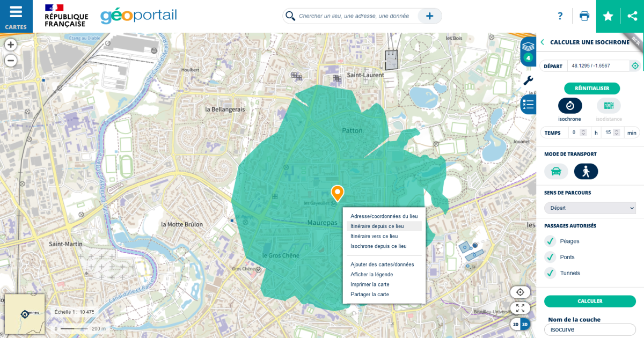
Task: Uncheck the Péages checkbox
Action: (550, 241)
